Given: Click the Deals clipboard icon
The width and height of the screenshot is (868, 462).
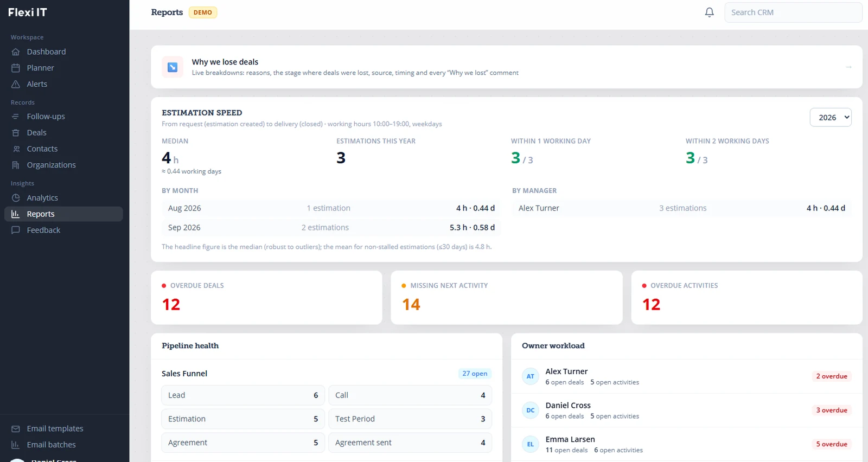Looking at the screenshot, I should tap(16, 133).
